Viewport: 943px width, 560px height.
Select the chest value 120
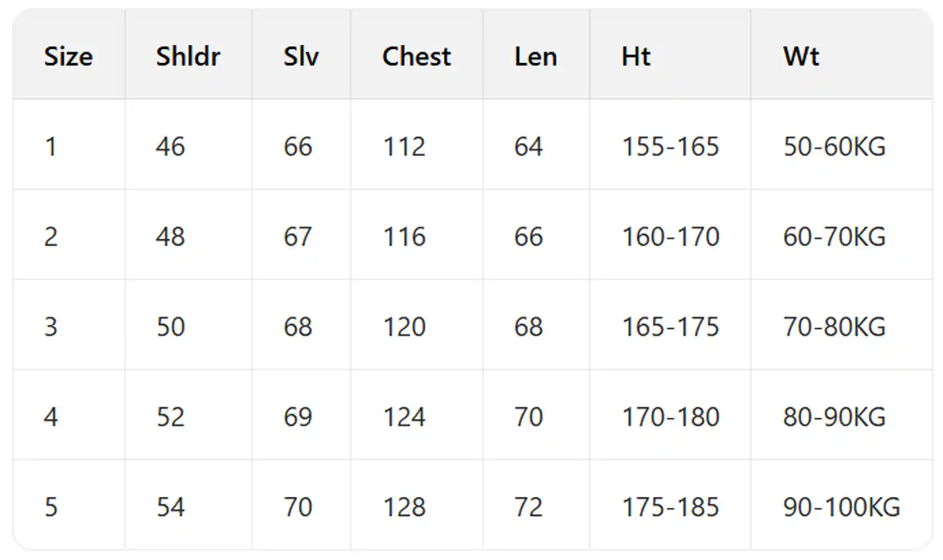coord(404,327)
